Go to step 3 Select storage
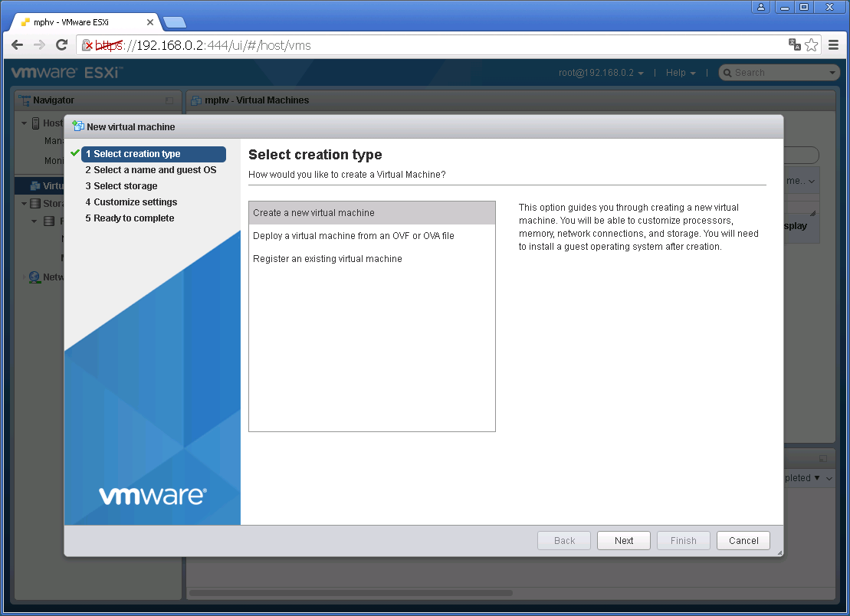This screenshot has height=616, width=850. (121, 186)
